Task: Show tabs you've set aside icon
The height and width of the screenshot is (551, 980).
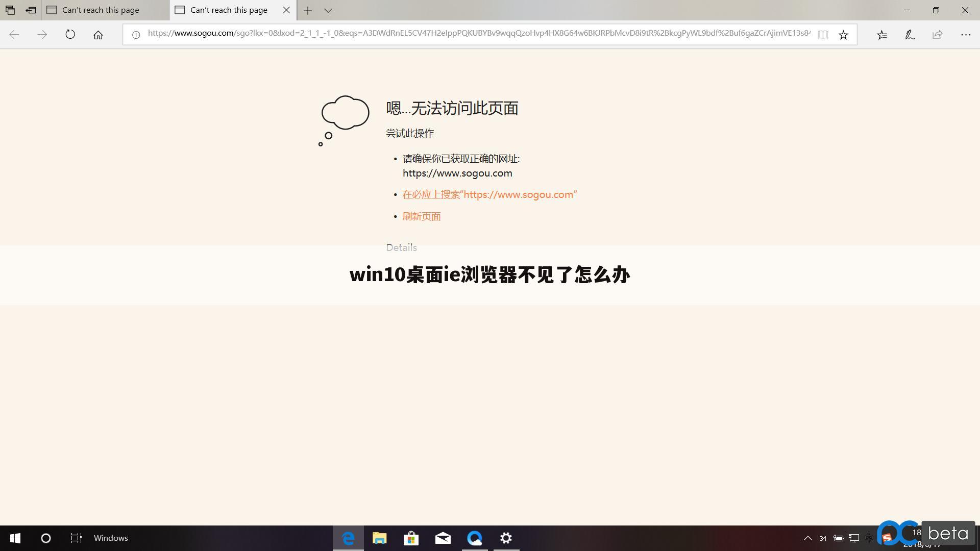Action: (10, 10)
